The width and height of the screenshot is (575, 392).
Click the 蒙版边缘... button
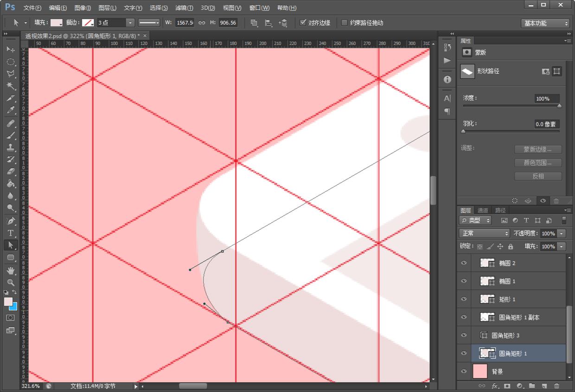tap(538, 149)
